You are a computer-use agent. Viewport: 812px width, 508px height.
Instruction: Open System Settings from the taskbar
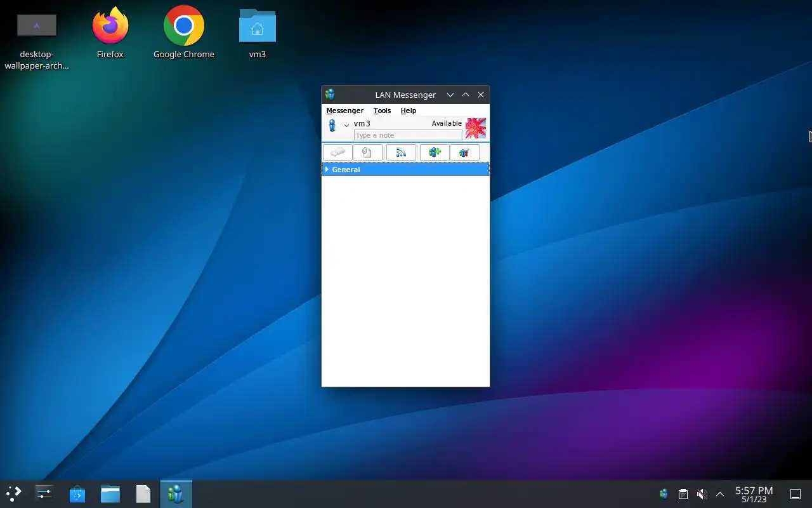tap(44, 493)
